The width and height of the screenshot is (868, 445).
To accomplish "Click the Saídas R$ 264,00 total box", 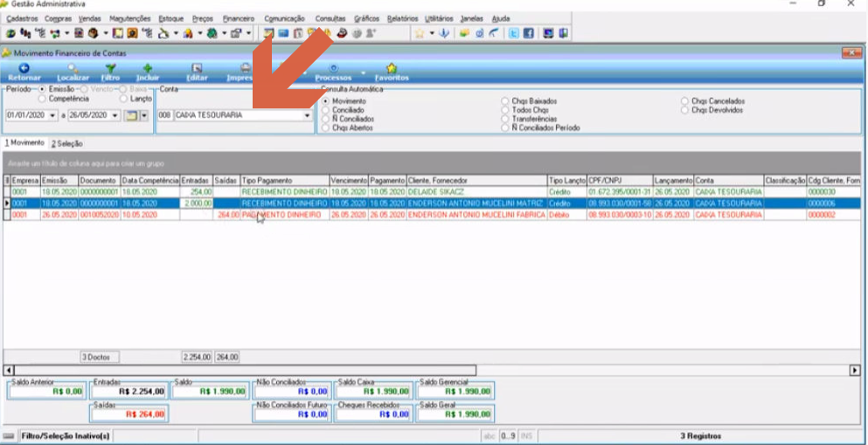I will pyautogui.click(x=128, y=414).
